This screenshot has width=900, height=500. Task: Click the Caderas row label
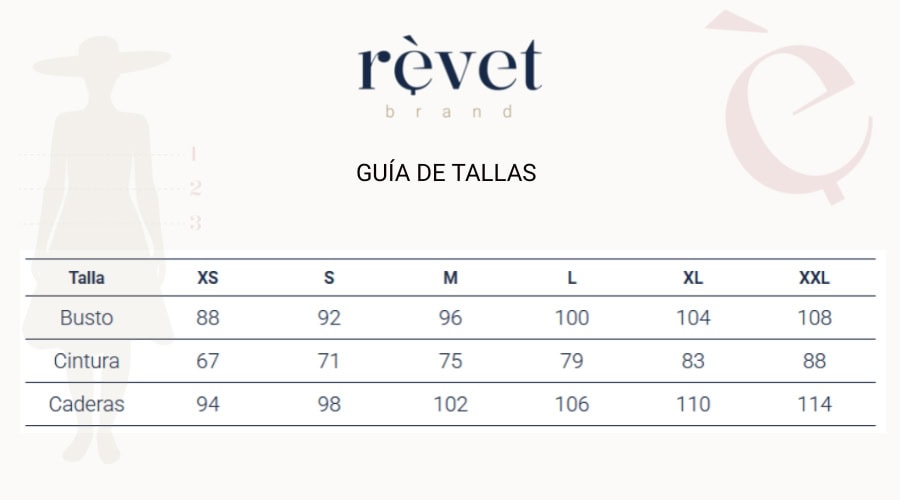86,404
